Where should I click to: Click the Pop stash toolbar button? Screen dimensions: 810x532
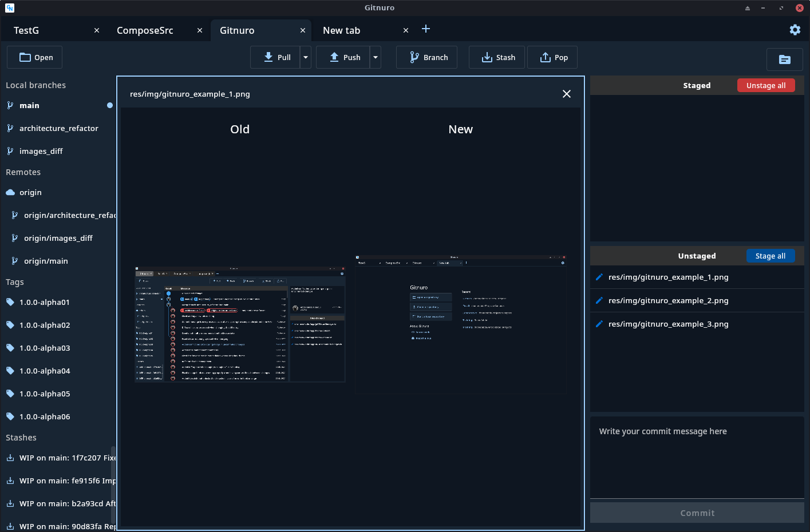point(552,57)
